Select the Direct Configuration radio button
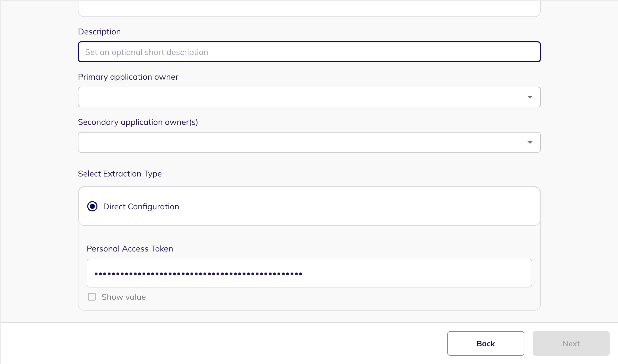The height and width of the screenshot is (364, 618). click(x=92, y=206)
